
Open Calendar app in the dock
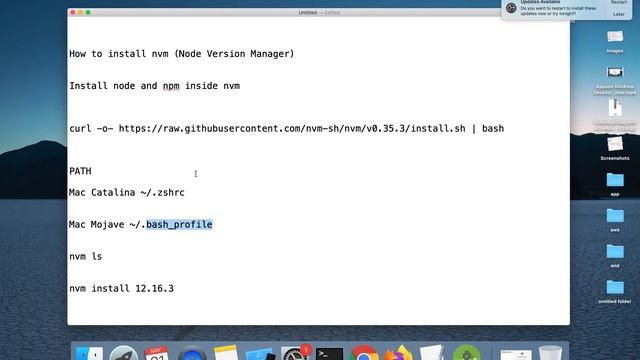coord(157,353)
